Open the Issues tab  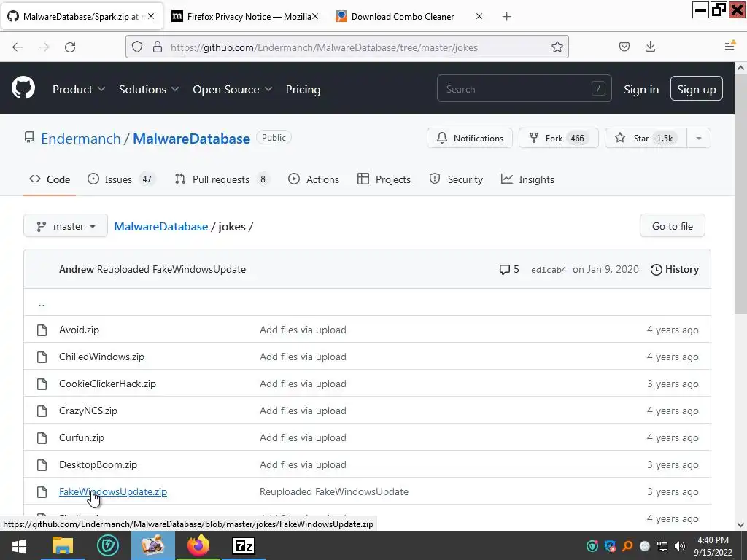click(x=122, y=179)
